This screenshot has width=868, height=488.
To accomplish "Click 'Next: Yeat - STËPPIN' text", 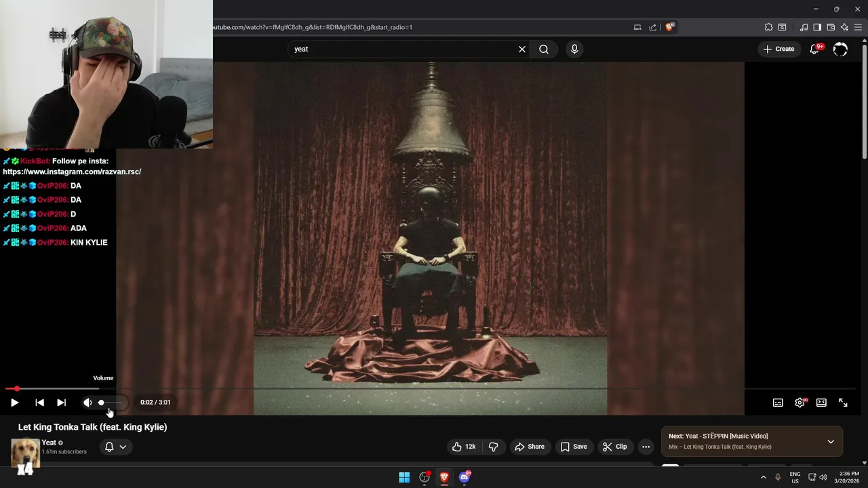I will point(718,436).
